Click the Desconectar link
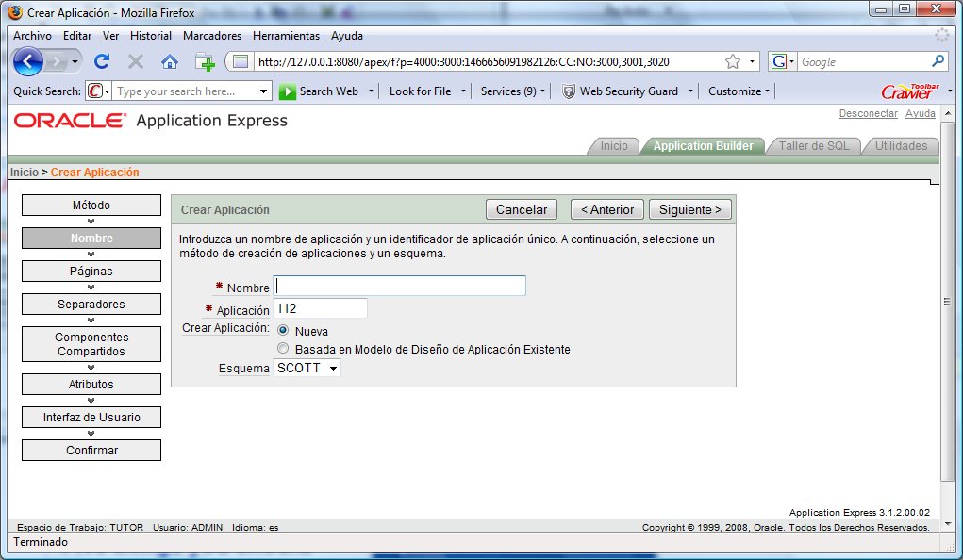This screenshot has width=963, height=560. (869, 113)
